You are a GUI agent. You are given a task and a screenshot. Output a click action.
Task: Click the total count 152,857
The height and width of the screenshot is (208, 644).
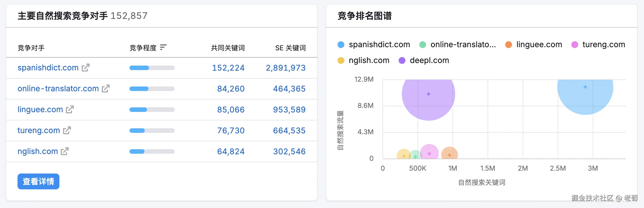[129, 16]
